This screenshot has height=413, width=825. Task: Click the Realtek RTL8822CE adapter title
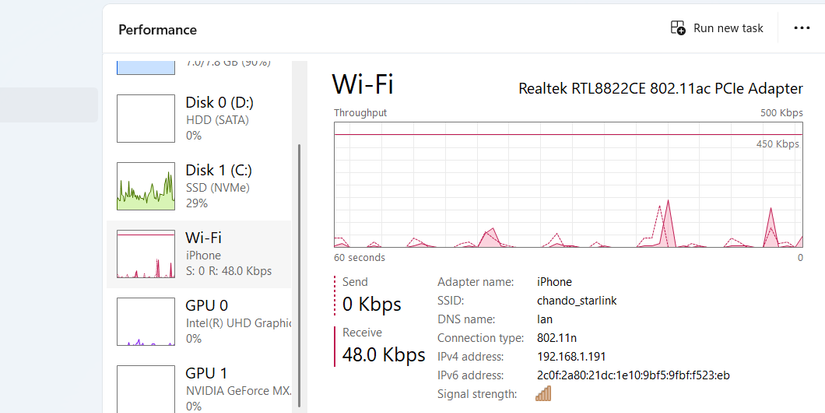pos(660,88)
